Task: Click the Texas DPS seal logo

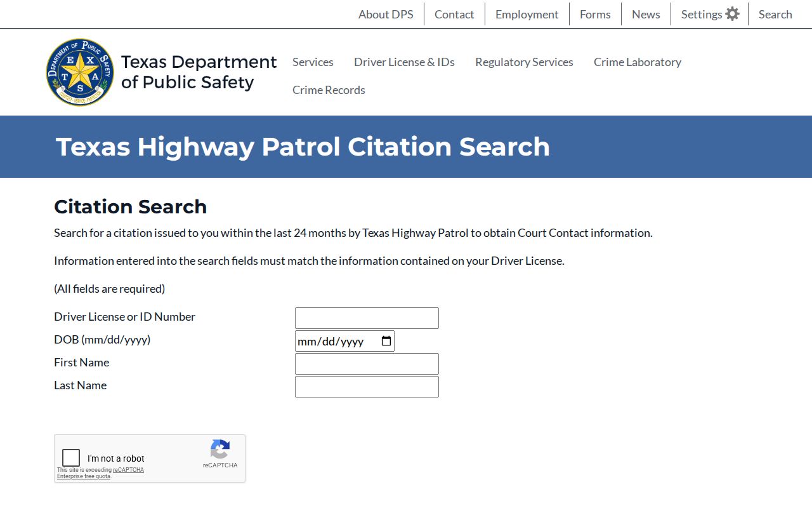Action: pos(80,72)
